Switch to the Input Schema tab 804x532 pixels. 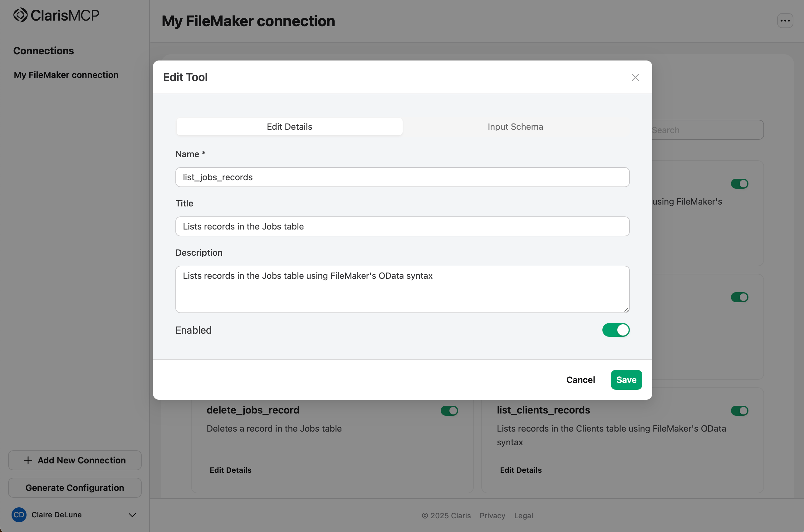point(515,127)
